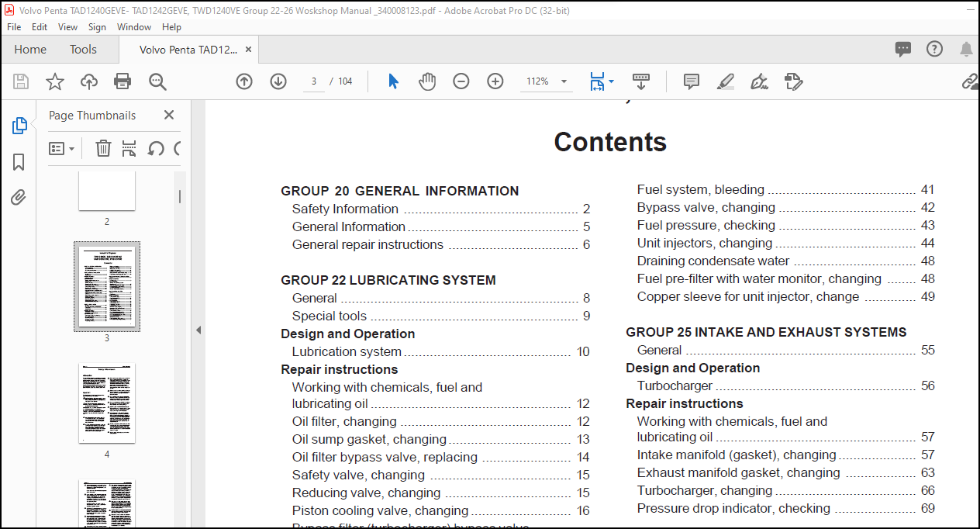Click the 'Draining condensate water' entry
Viewport: 980px width, 529px height.
coord(713,261)
